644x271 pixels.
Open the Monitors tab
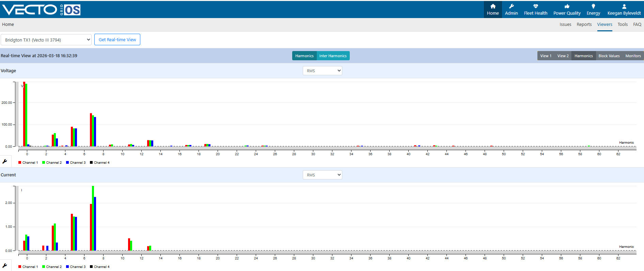coord(633,56)
